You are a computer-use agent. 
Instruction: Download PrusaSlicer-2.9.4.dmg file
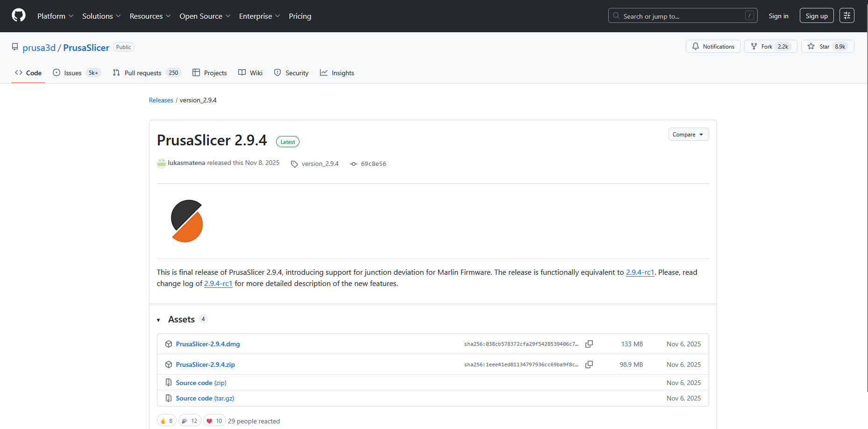point(208,344)
